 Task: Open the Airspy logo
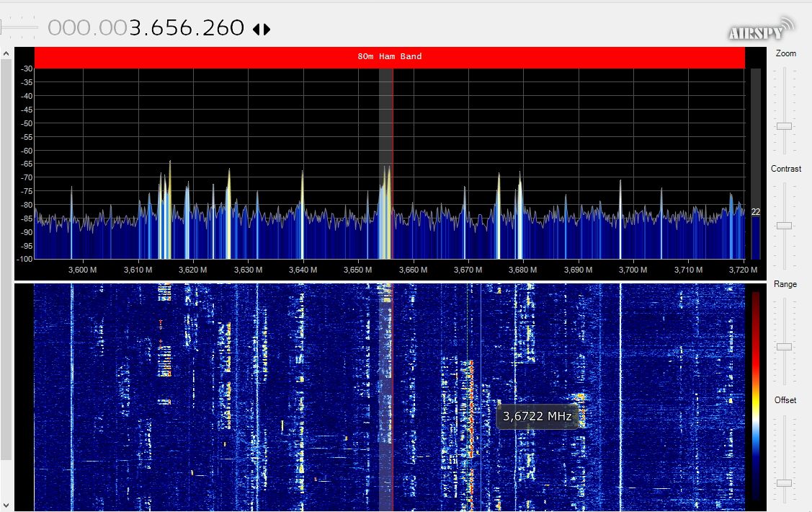point(761,29)
